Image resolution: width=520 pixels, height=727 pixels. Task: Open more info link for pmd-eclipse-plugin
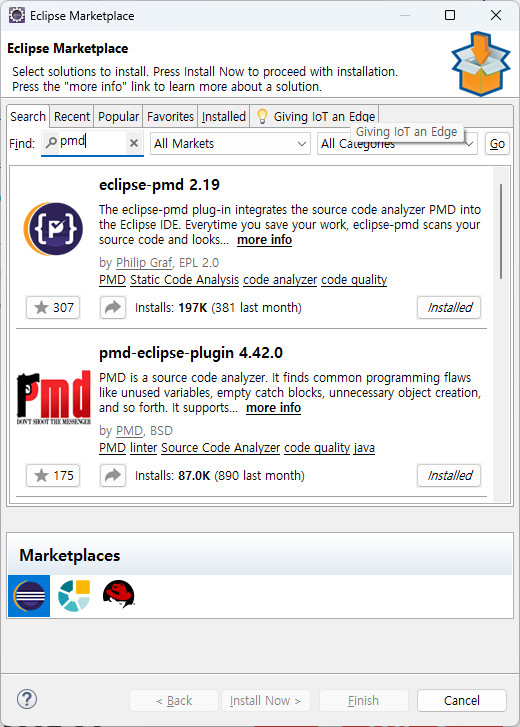click(273, 408)
